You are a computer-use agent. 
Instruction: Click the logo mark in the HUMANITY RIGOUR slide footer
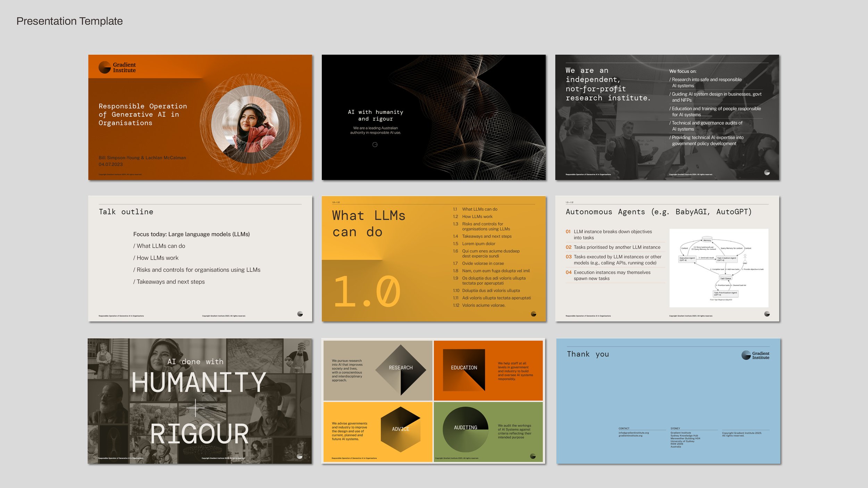pos(300,457)
